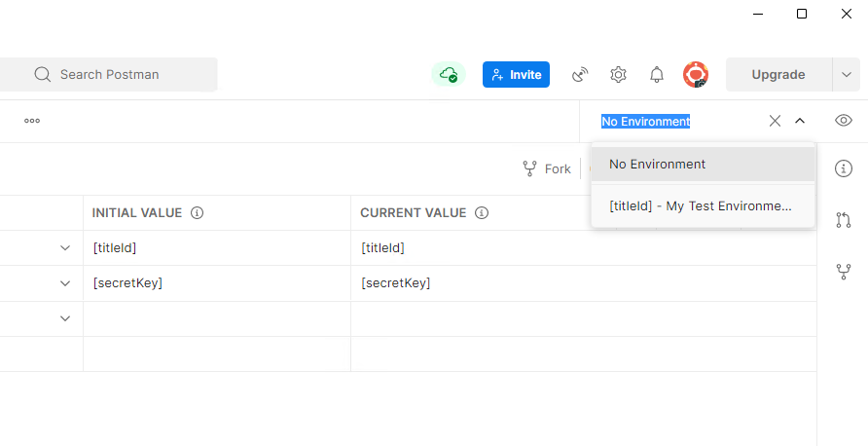The height and width of the screenshot is (446, 868).
Task: Expand type dropdown in titleId row
Action: [65, 247]
